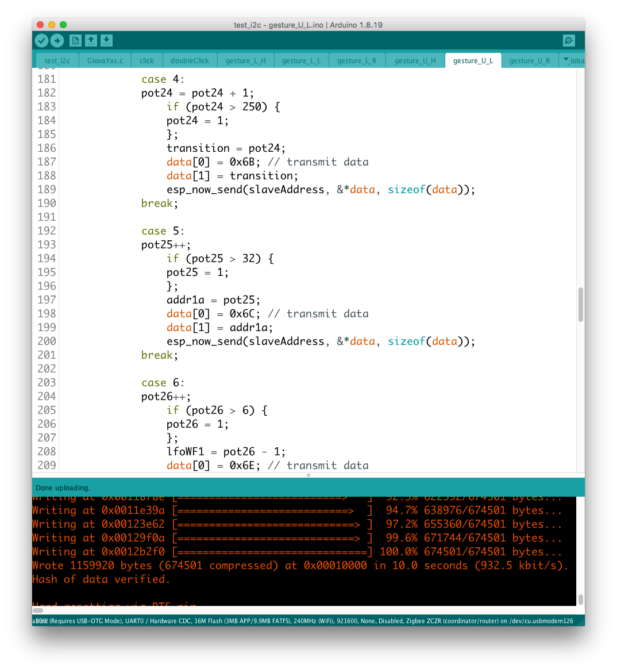Select the gesture_U_H tab
Screen dimensions: 617x672
point(415,61)
